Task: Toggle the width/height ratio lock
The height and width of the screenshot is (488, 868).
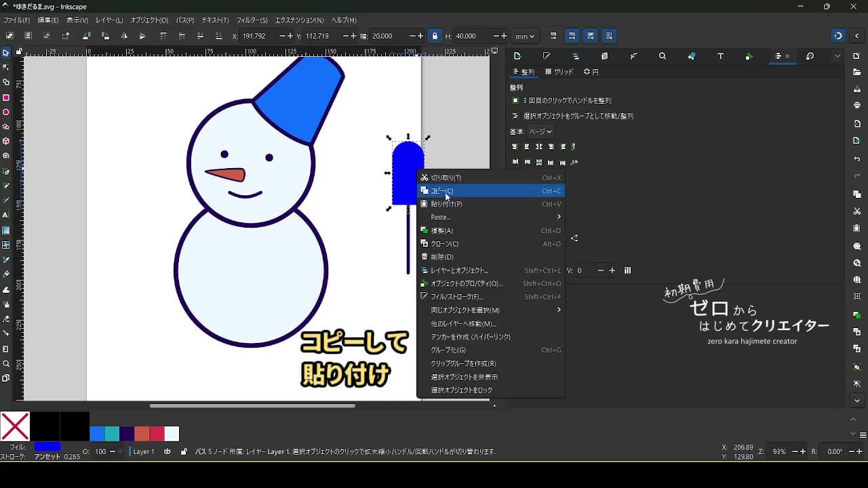Action: point(435,36)
